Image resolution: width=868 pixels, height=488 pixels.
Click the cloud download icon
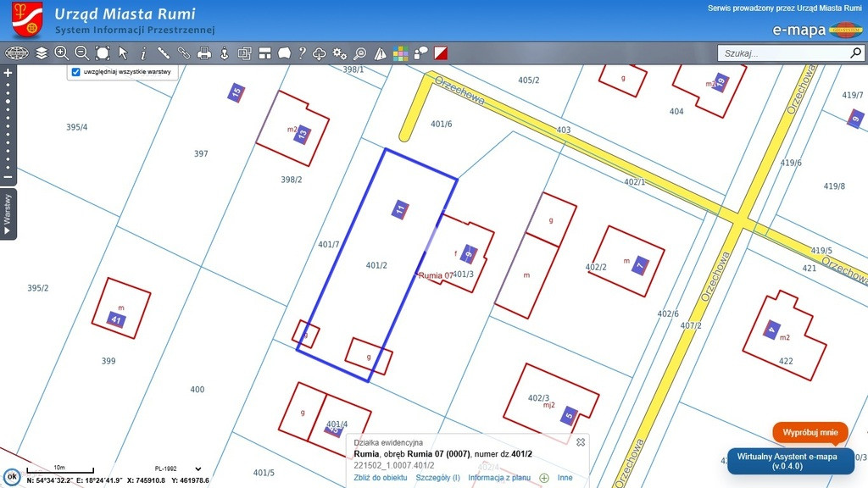[320, 53]
